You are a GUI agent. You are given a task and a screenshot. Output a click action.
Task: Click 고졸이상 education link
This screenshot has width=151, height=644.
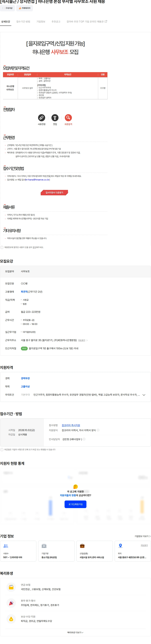tap(25, 386)
